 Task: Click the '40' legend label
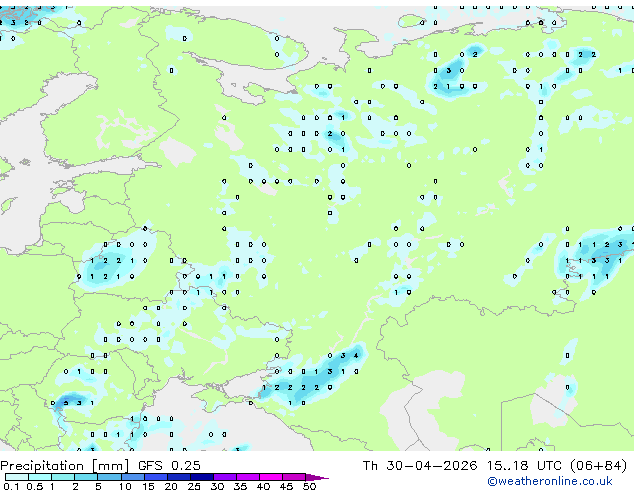(x=263, y=486)
